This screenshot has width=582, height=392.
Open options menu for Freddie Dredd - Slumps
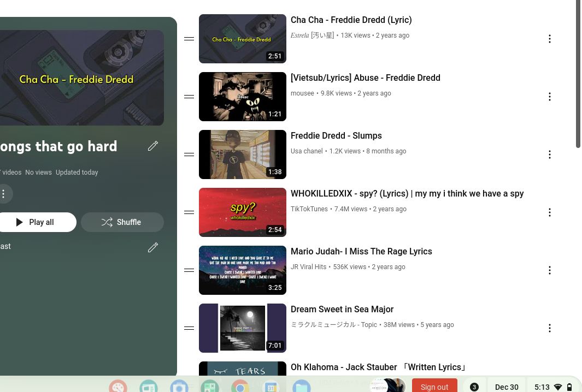tap(549, 155)
